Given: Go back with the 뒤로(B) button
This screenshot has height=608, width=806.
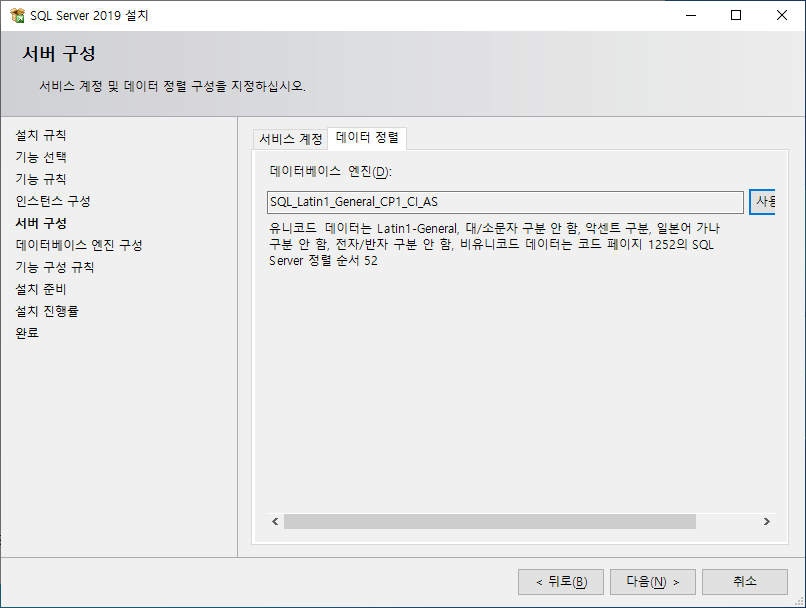Looking at the screenshot, I should pos(561,582).
